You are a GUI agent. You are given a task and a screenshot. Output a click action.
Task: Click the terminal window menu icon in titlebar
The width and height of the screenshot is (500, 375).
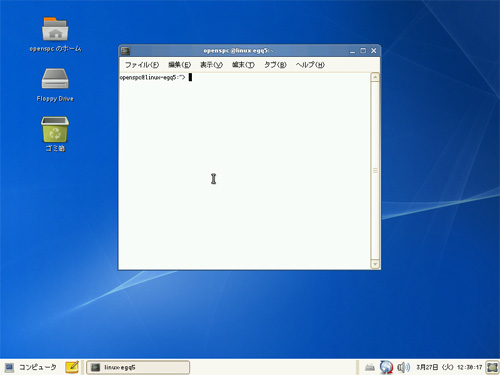pyautogui.click(x=125, y=51)
